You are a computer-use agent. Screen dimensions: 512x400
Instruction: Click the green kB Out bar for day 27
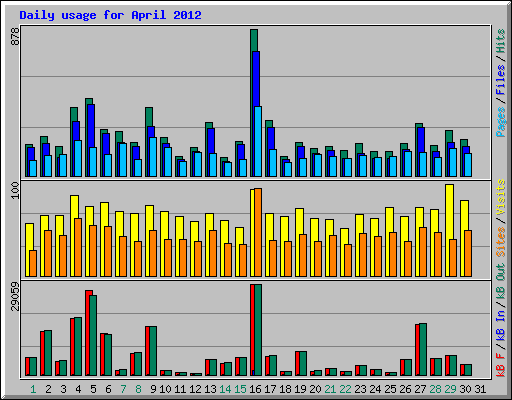pyautogui.click(x=423, y=349)
